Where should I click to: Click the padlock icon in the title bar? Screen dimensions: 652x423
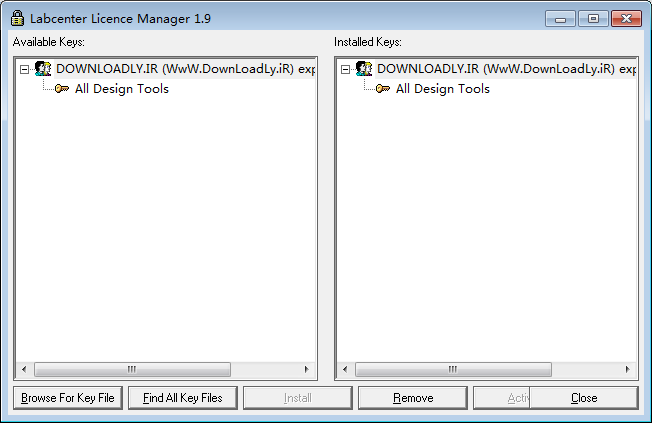tap(17, 18)
